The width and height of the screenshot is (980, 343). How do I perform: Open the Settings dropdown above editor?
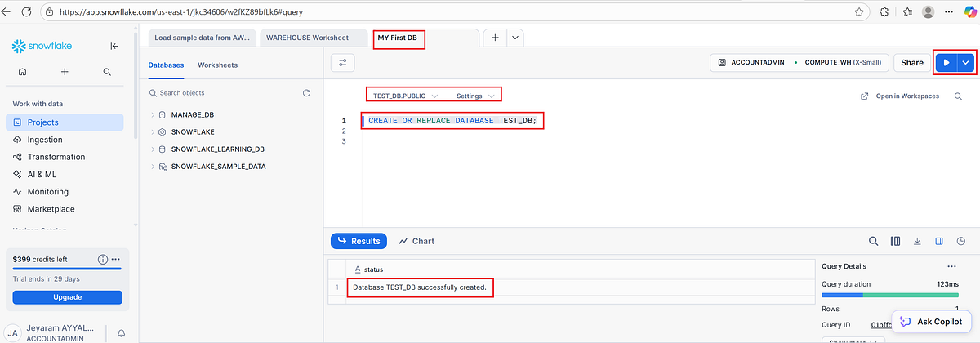coord(475,96)
